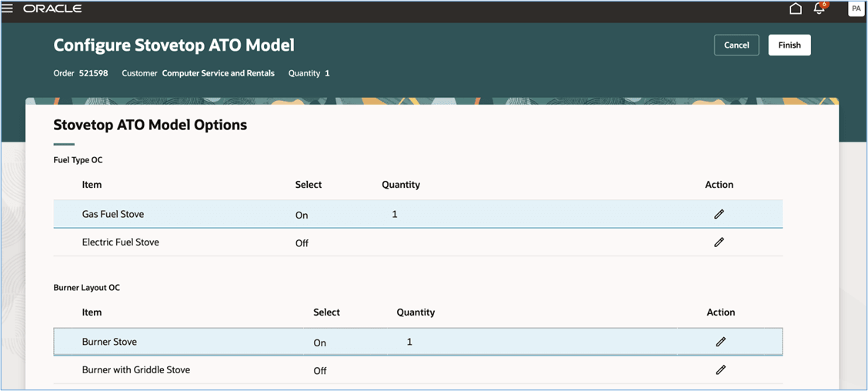Screen dimensions: 868x391
Task: Go to the Home icon
Action: point(796,8)
